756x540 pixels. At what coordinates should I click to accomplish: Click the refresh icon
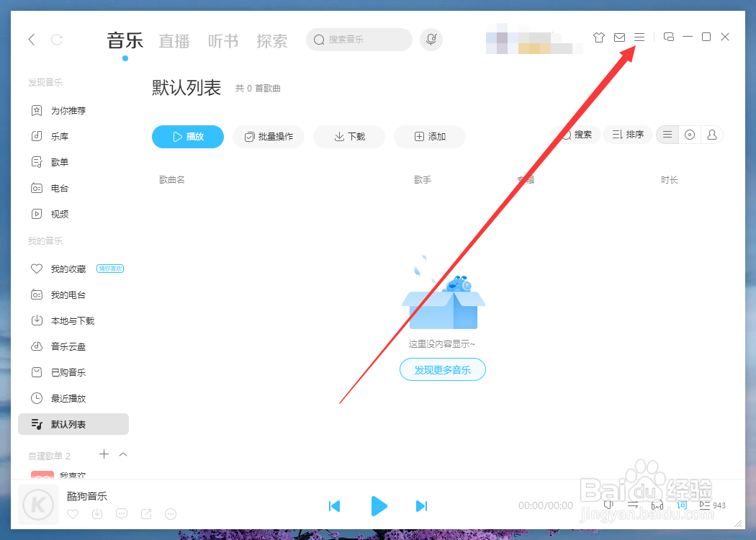click(x=57, y=39)
